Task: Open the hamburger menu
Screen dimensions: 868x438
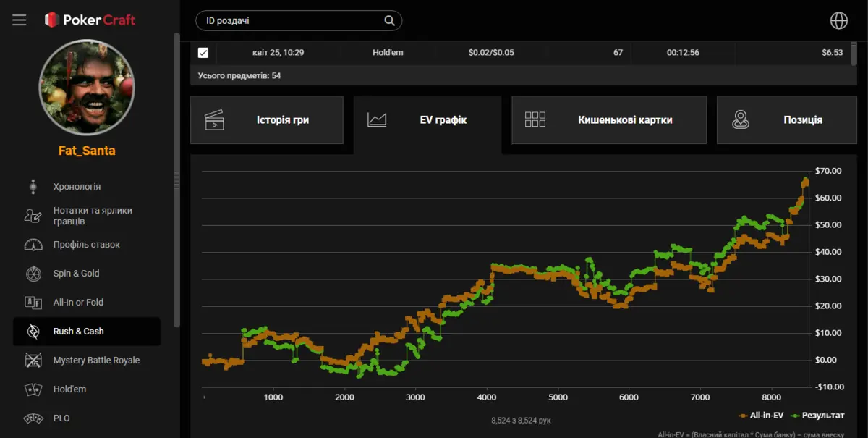Action: 20,20
